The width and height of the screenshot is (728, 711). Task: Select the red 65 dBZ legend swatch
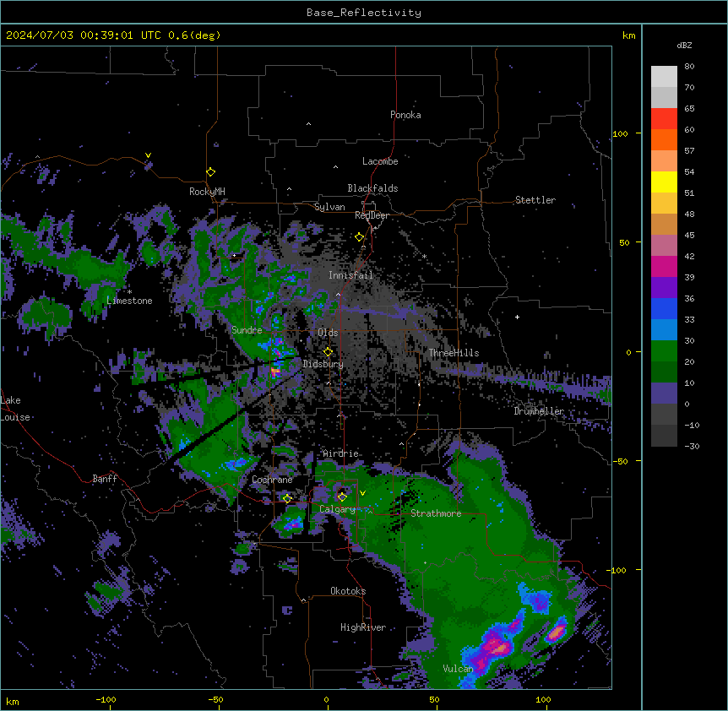(664, 119)
